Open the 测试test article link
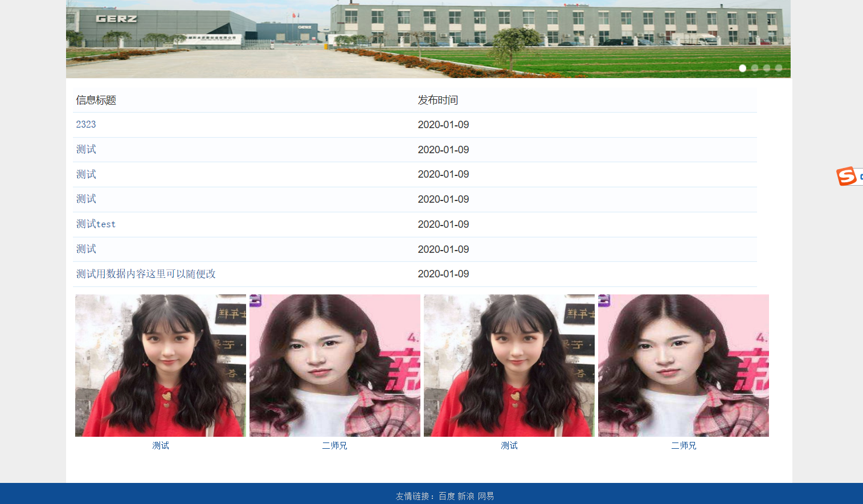The height and width of the screenshot is (504, 863). click(x=96, y=224)
